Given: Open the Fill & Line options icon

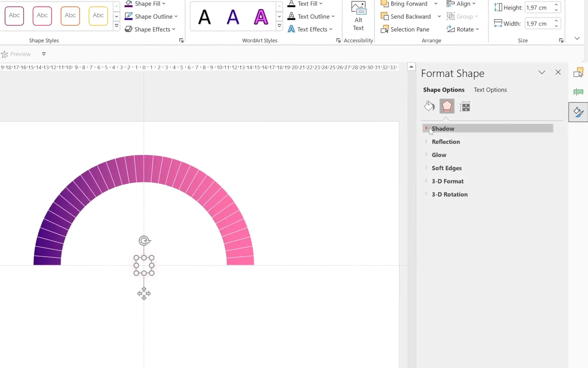Looking at the screenshot, I should pyautogui.click(x=429, y=106).
